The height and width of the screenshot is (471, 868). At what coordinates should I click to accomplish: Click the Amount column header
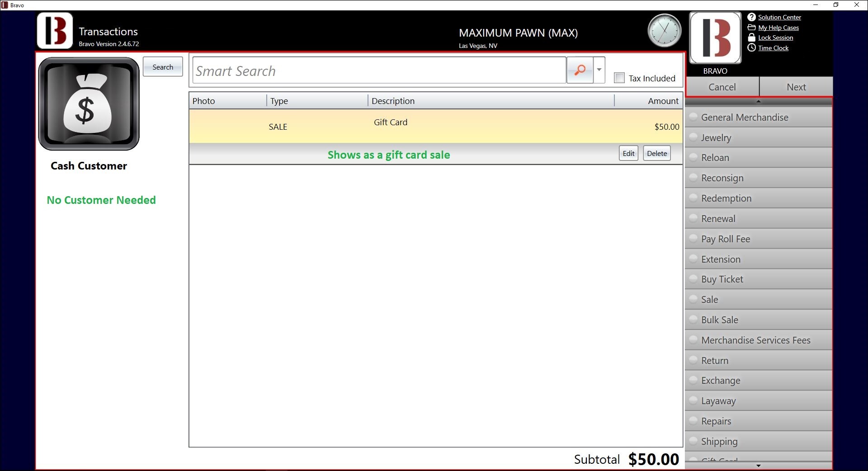[x=648, y=101]
